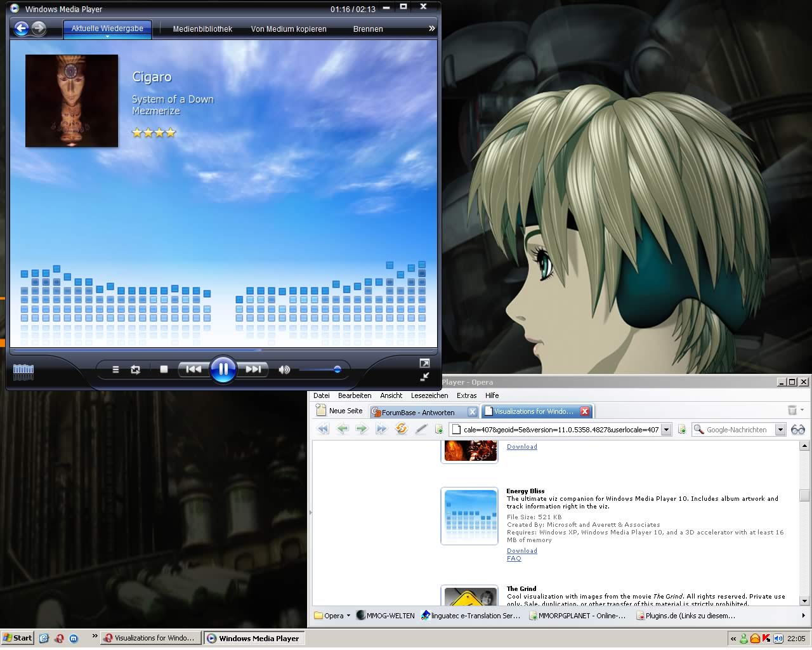Image resolution: width=812 pixels, height=650 pixels.
Task: Switch to the Medienbibliothek tab
Action: click(x=202, y=29)
